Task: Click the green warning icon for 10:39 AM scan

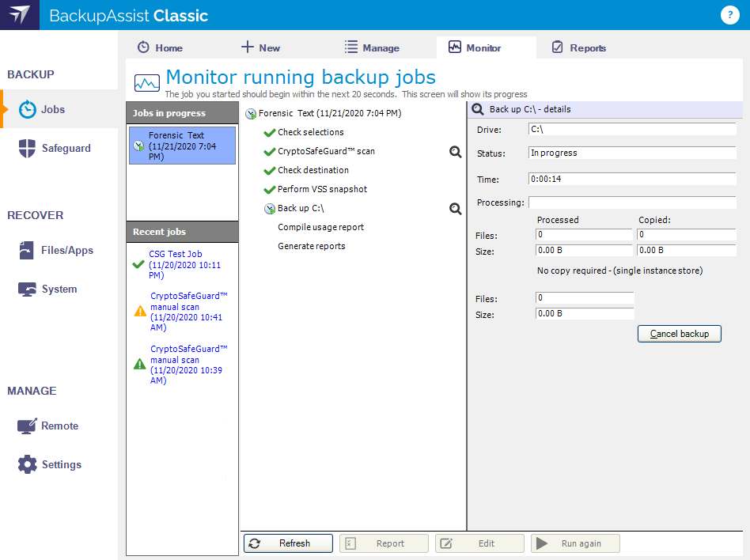Action: coord(140,365)
